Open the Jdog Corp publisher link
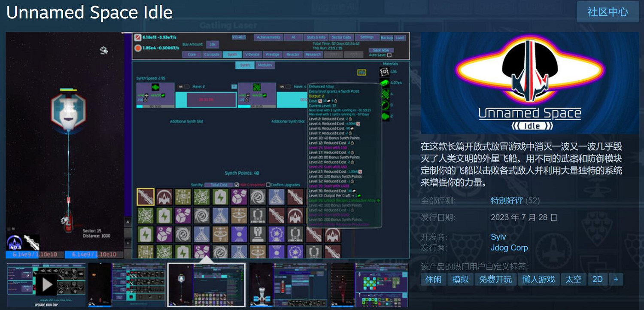This screenshot has width=644, height=310. (x=509, y=248)
